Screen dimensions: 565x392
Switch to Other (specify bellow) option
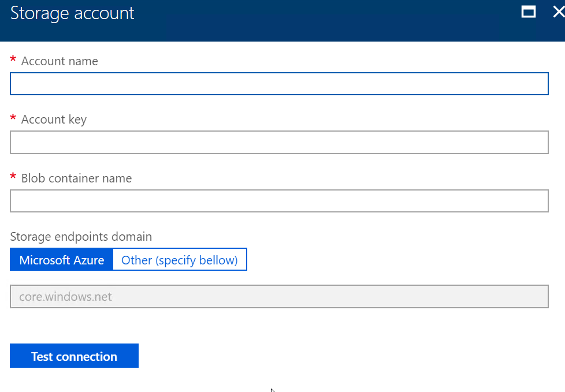180,260
